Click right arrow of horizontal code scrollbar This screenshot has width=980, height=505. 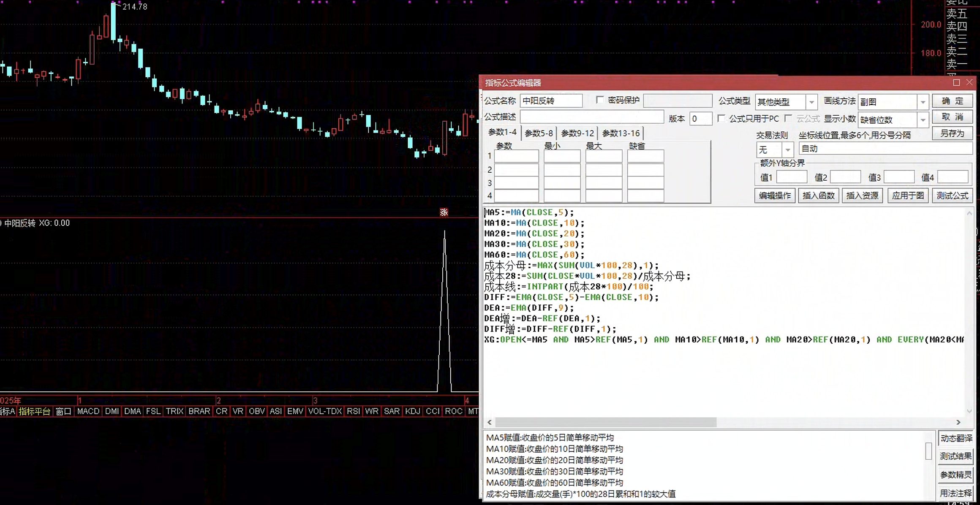(x=958, y=422)
